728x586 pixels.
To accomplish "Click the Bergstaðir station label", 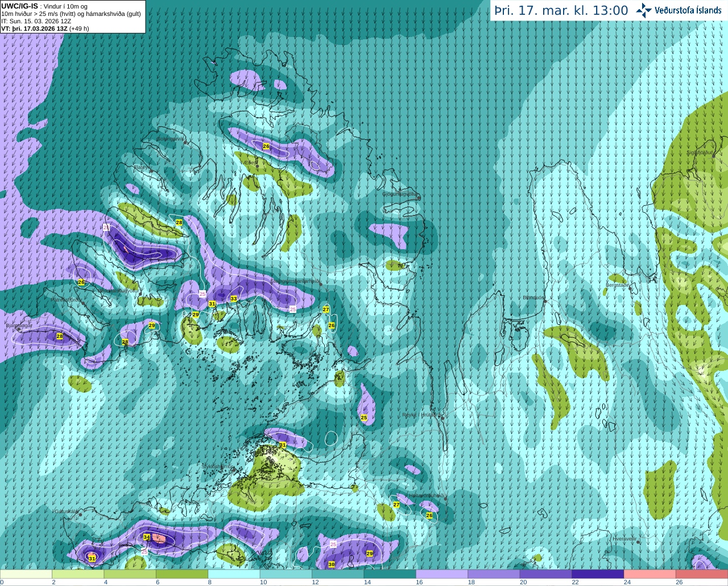I will click(x=617, y=285).
